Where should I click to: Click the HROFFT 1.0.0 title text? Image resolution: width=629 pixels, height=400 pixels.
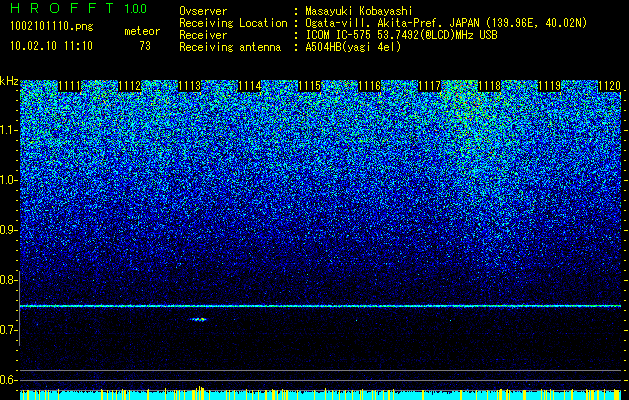point(78,8)
